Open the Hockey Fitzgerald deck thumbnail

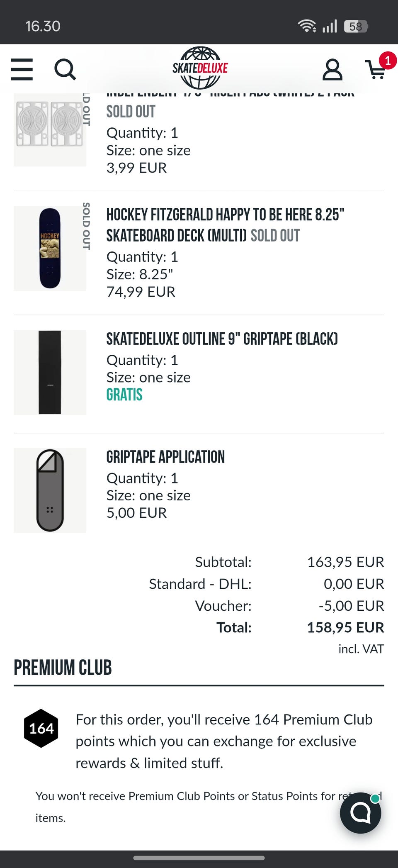pyautogui.click(x=50, y=248)
